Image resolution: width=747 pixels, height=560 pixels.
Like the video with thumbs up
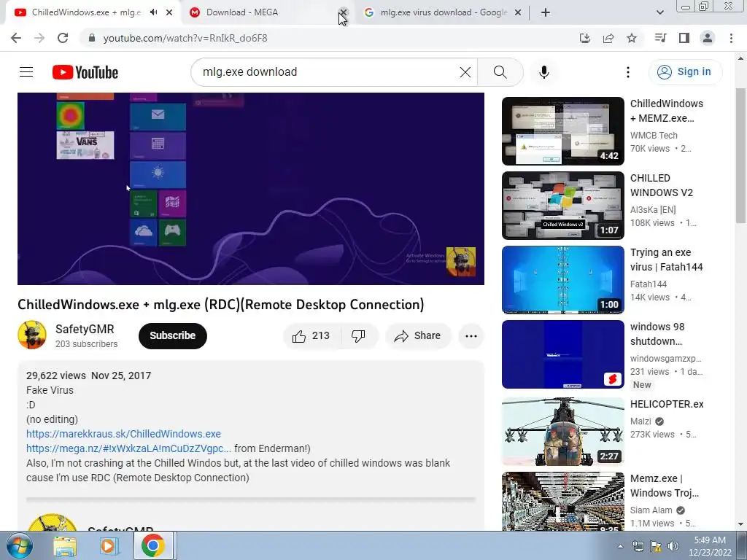tap(311, 336)
